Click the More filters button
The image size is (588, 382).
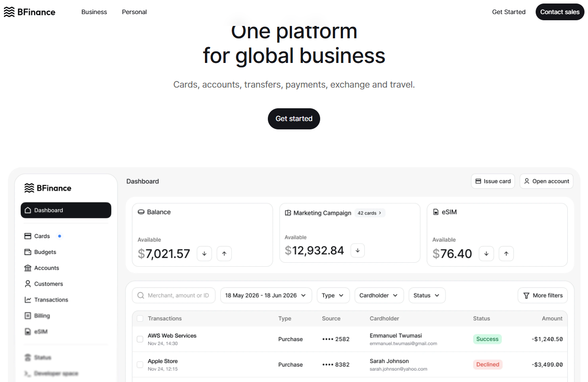543,295
